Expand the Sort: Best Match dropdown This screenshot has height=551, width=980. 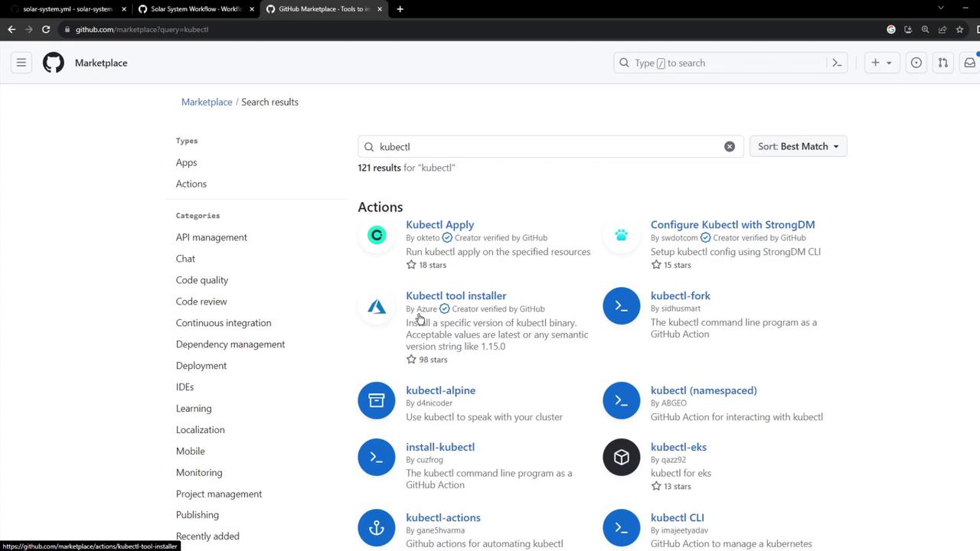click(x=798, y=146)
